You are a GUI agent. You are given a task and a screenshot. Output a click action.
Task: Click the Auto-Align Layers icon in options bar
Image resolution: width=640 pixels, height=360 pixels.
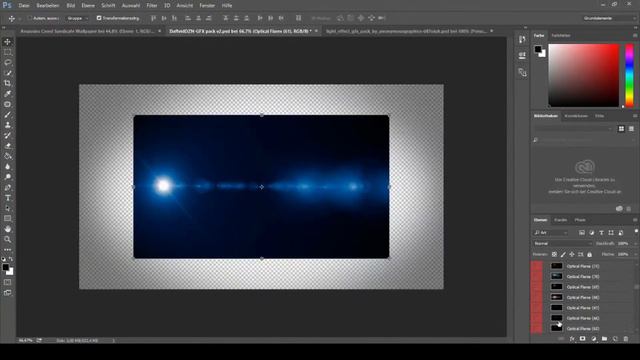coord(298,18)
